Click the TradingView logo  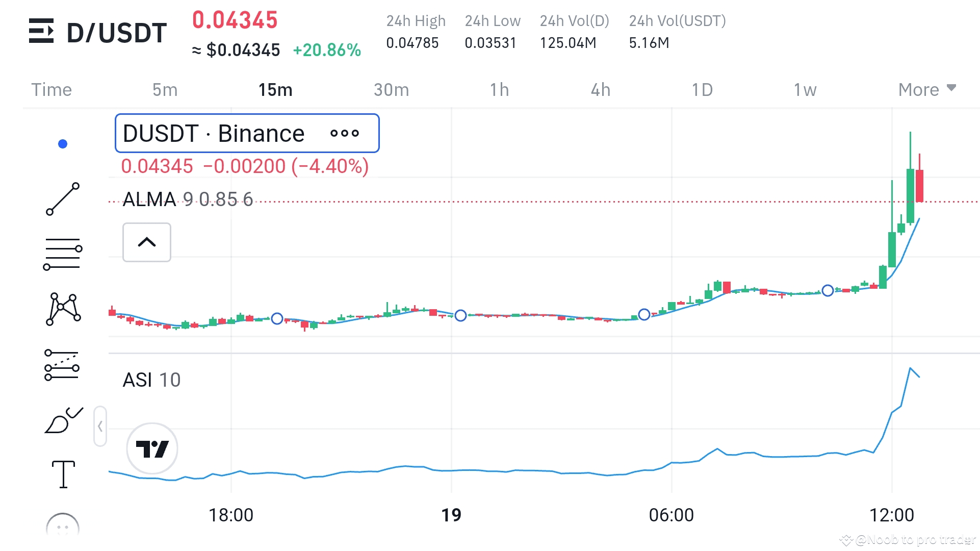point(152,448)
